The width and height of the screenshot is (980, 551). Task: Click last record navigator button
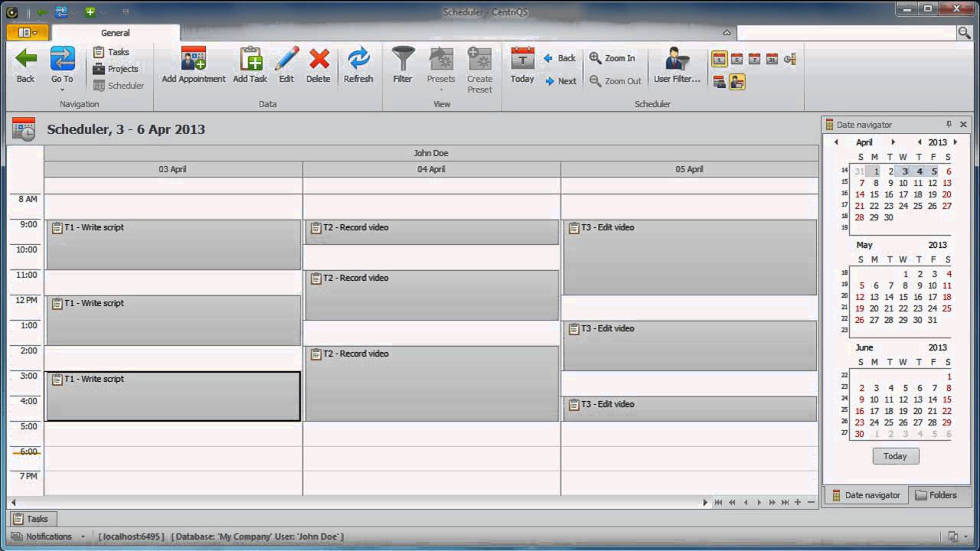click(x=785, y=502)
